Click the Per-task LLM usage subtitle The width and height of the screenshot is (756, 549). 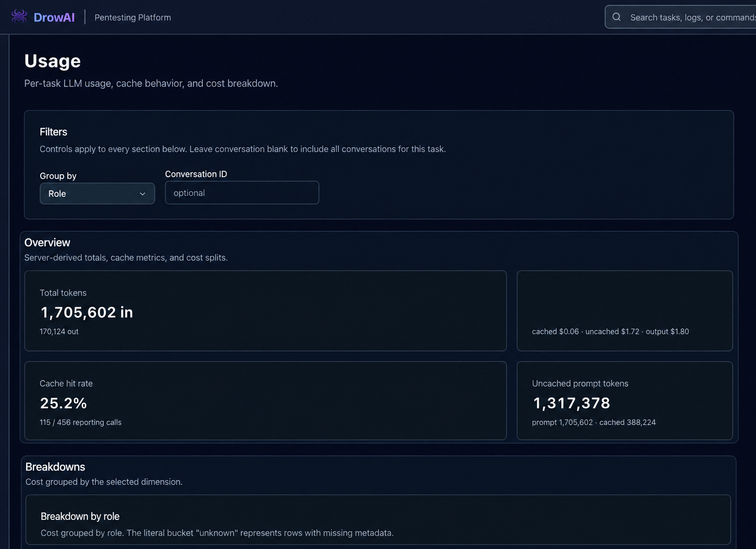(151, 83)
